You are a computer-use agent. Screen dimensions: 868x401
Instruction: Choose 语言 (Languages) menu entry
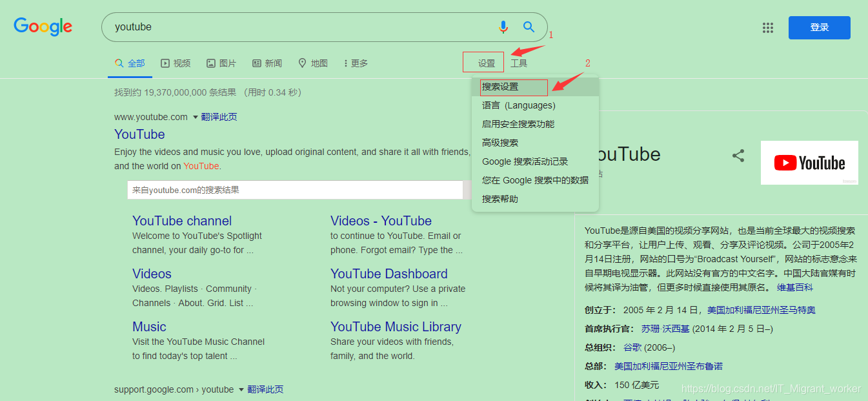click(536, 105)
